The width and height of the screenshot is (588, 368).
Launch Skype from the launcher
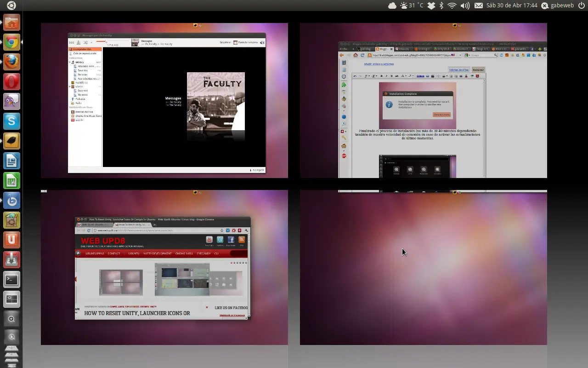(11, 121)
